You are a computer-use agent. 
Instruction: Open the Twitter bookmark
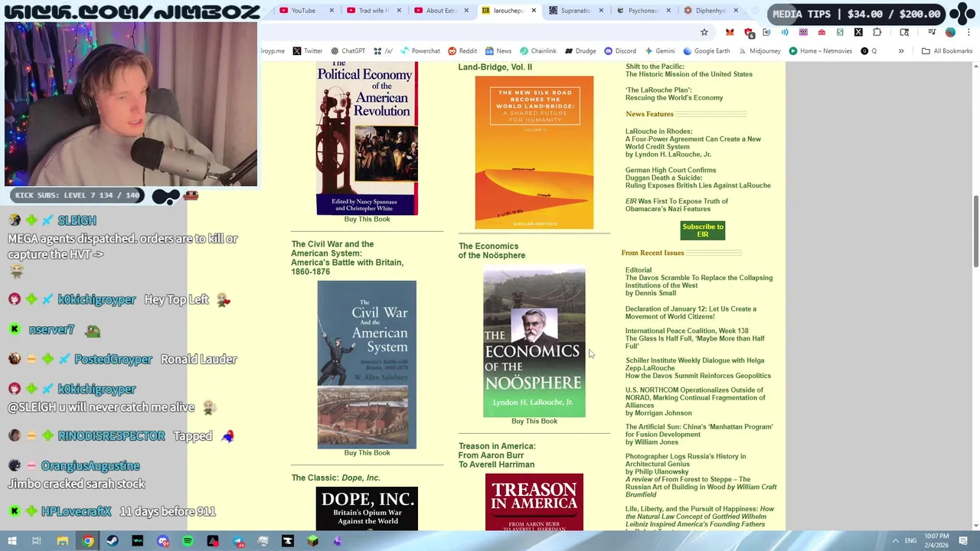[307, 51]
